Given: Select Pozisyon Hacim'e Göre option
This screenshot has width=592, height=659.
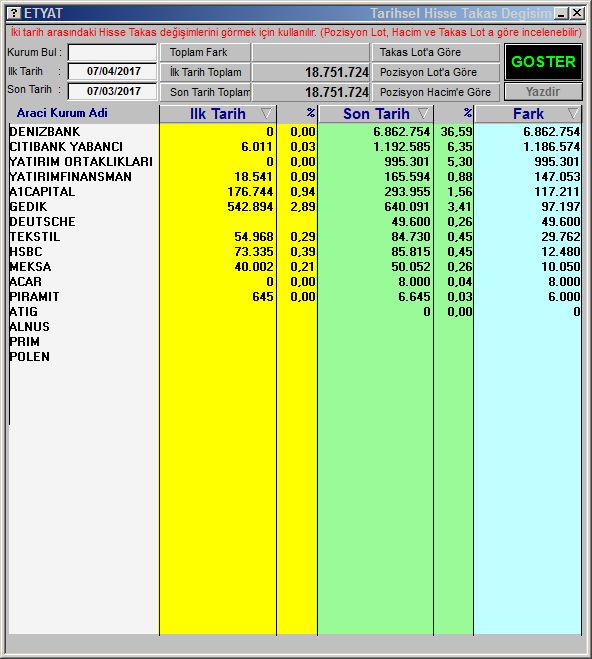Looking at the screenshot, I should point(435,92).
